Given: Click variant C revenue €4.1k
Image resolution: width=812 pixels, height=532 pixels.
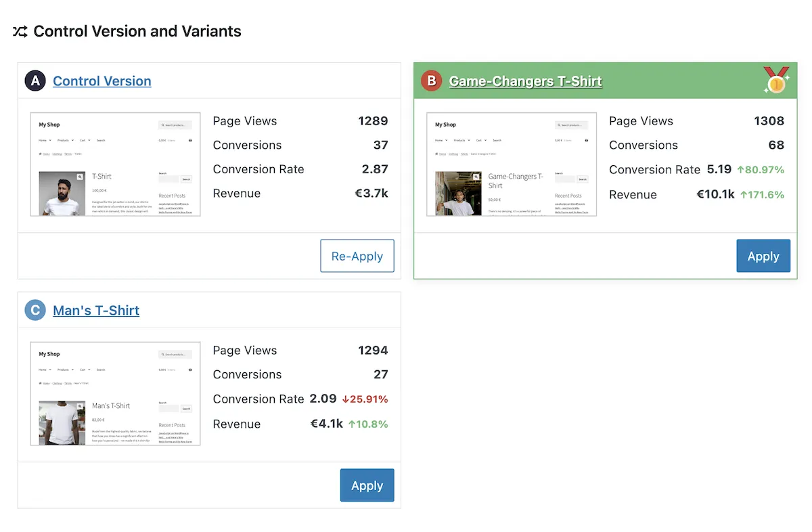Looking at the screenshot, I should click(327, 424).
